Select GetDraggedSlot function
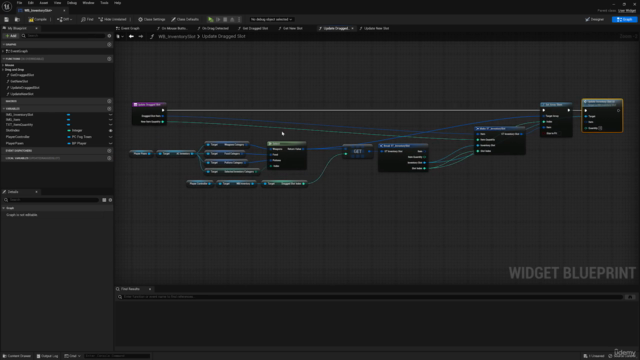 [22, 75]
